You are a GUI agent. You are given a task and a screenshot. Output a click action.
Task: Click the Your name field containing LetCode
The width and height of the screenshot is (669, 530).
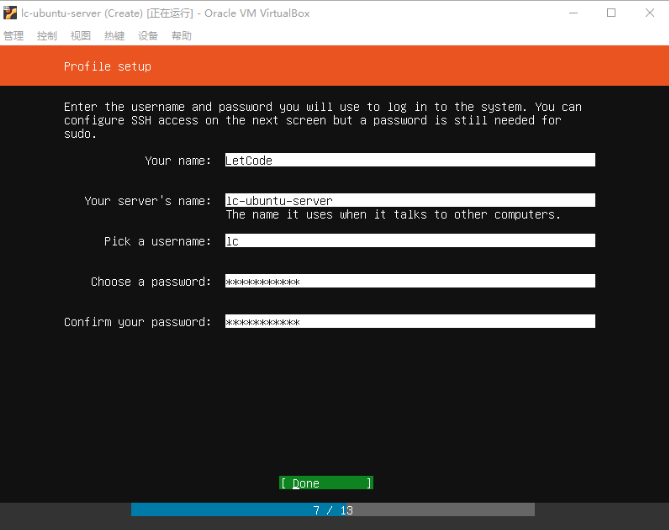(410, 160)
